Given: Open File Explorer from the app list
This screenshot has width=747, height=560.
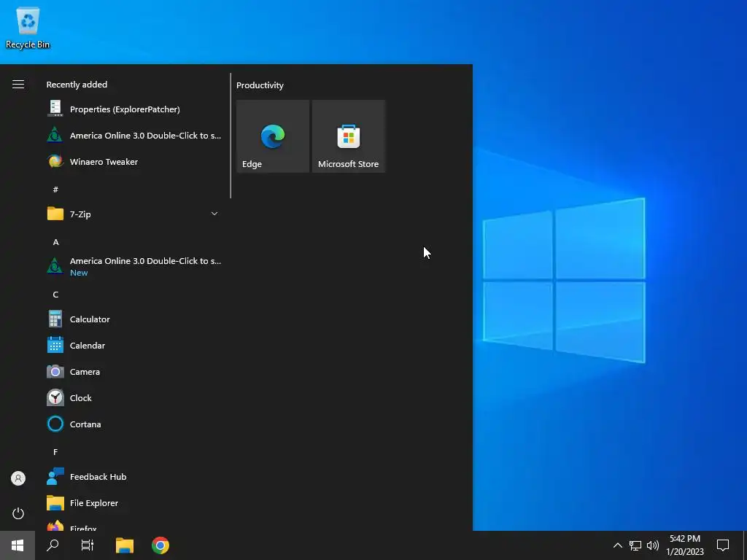Looking at the screenshot, I should 133,503.
